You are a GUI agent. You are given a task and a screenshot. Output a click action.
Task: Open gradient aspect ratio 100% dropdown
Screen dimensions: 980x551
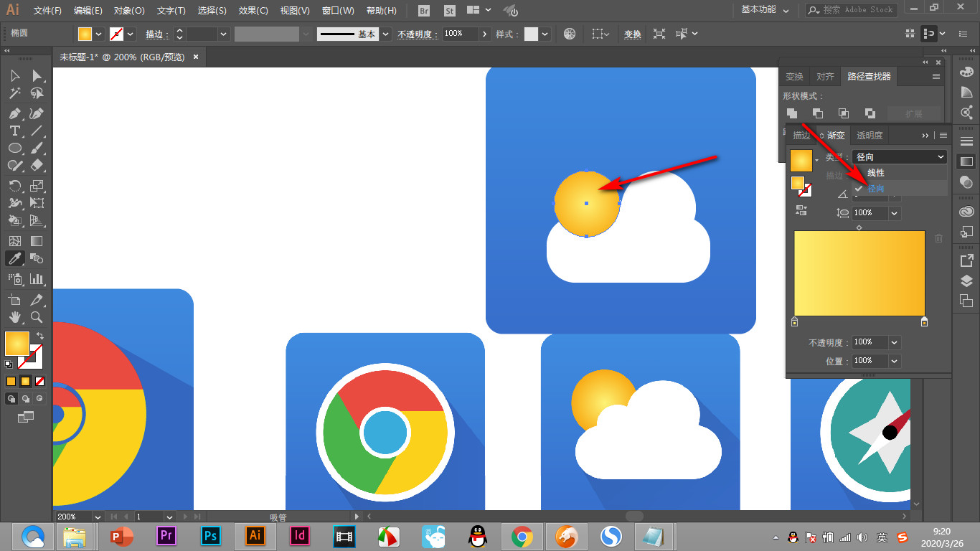pyautogui.click(x=895, y=213)
